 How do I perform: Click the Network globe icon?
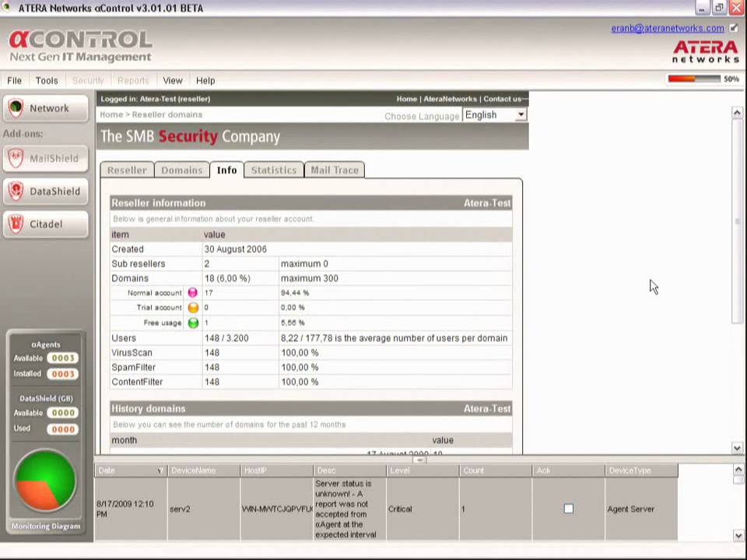[x=16, y=107]
